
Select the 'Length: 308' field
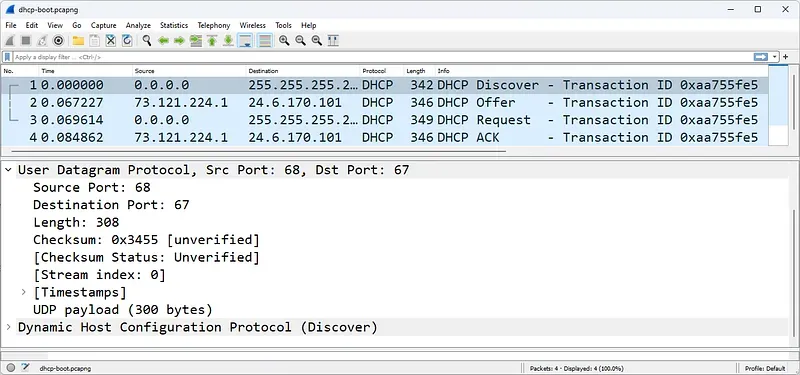point(76,222)
